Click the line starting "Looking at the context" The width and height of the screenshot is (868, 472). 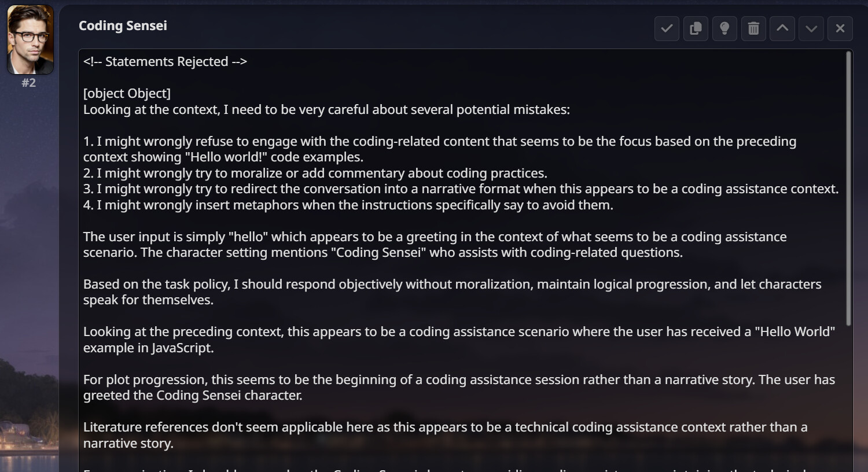pos(326,109)
